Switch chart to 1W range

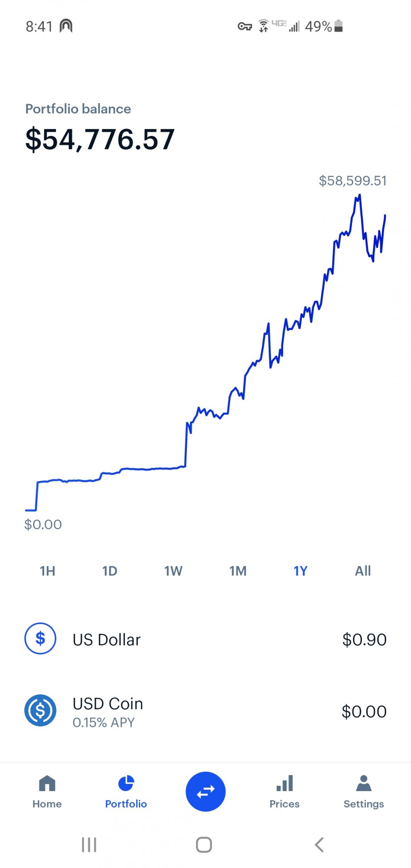point(173,571)
